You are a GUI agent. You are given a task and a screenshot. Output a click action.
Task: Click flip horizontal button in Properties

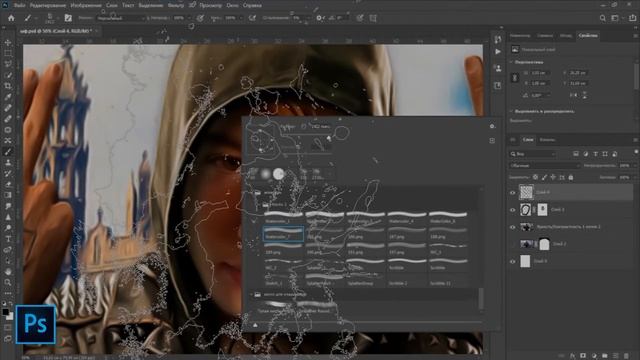574,95
